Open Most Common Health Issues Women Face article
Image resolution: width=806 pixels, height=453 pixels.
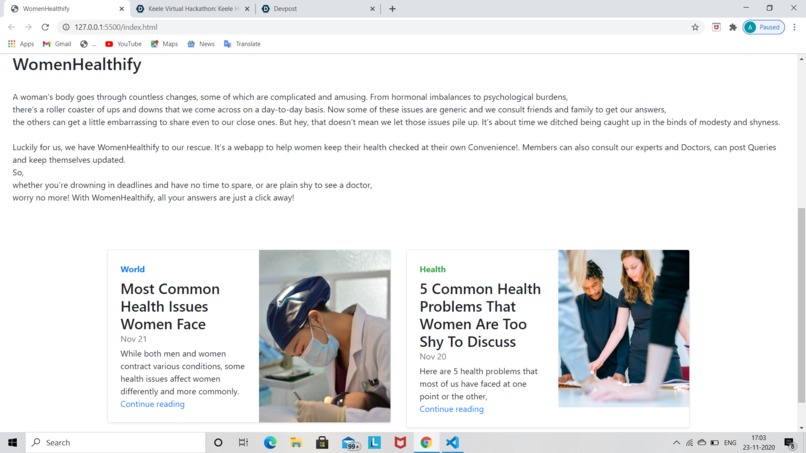point(170,306)
